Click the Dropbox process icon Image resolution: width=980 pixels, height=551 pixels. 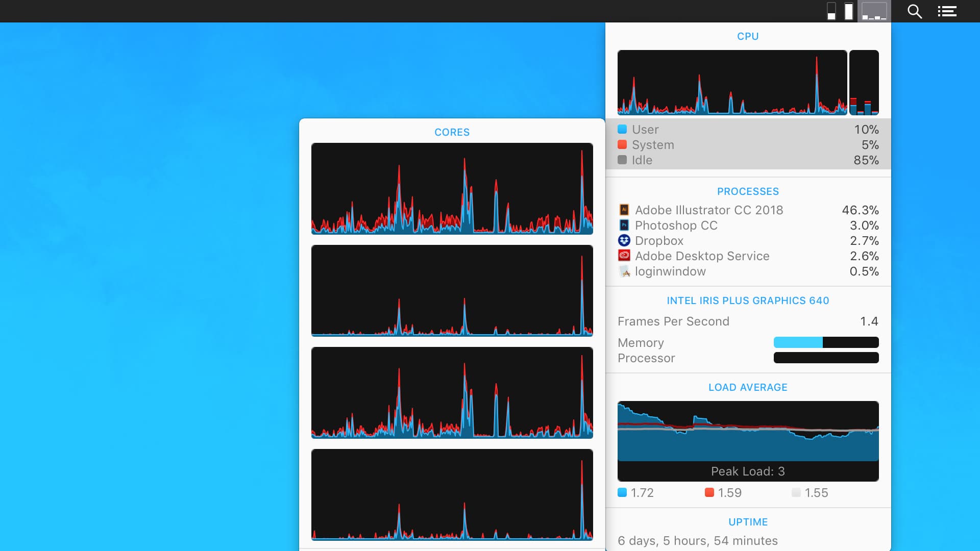pyautogui.click(x=624, y=240)
